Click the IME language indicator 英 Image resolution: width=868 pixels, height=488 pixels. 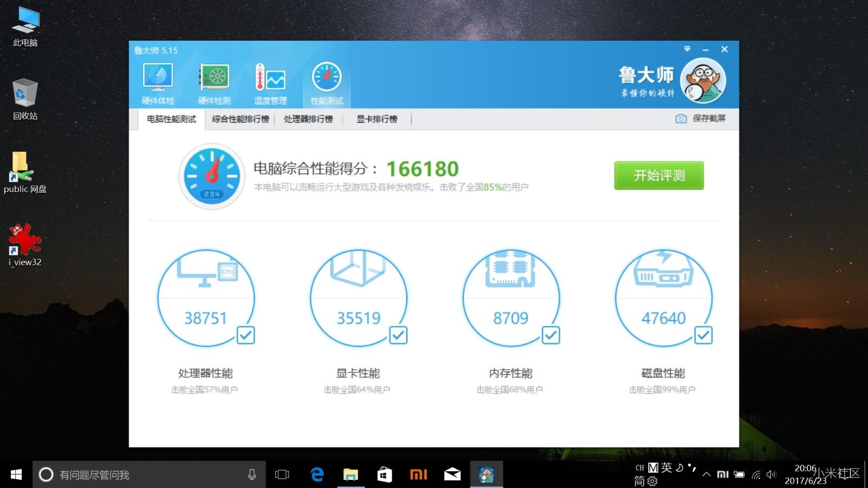667,467
